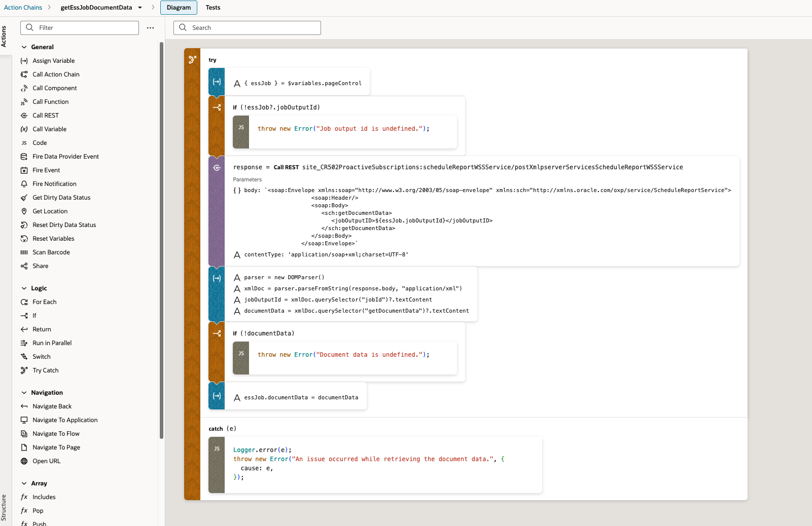Select the try block icon on canvas
This screenshot has height=526, width=812.
click(192, 60)
